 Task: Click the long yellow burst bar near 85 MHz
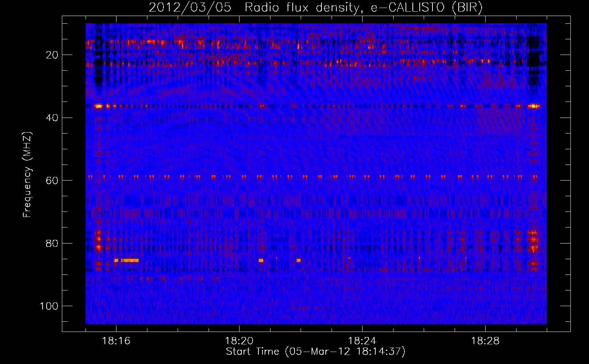point(130,260)
